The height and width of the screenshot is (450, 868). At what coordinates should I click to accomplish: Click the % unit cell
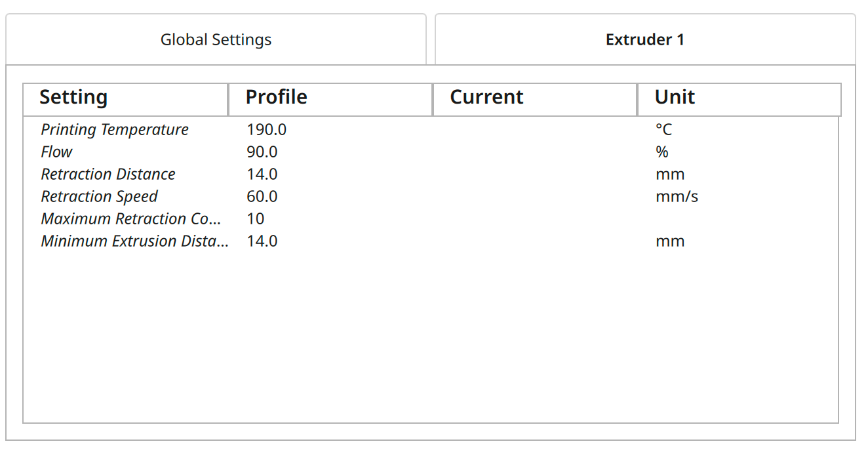pyautogui.click(x=661, y=152)
